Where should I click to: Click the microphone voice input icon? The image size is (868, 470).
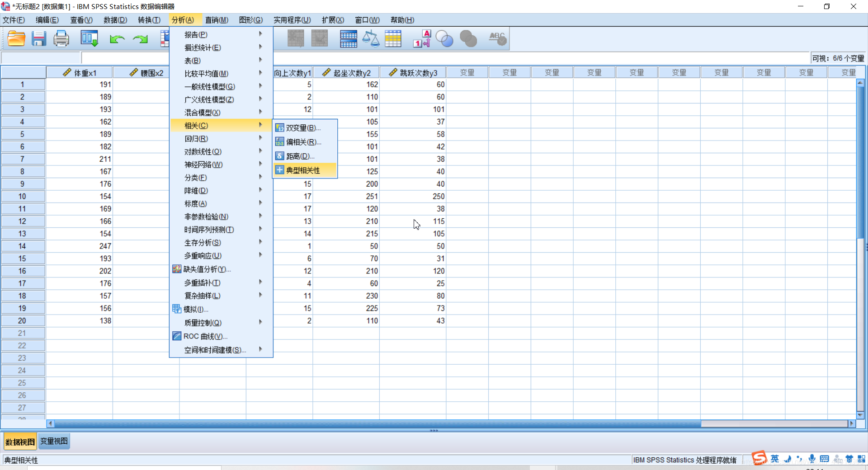click(812, 459)
